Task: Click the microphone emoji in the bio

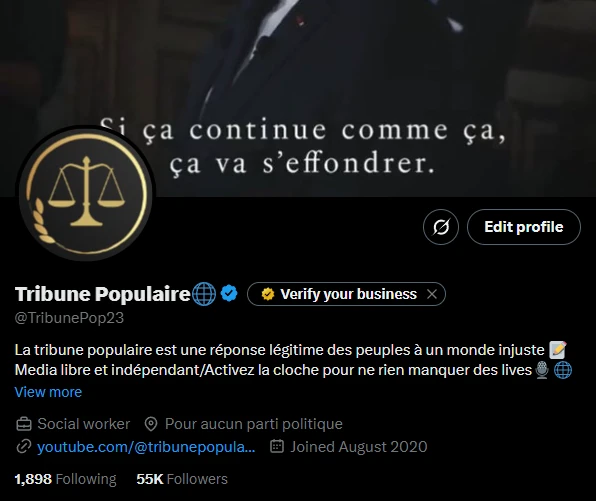Action: [542, 370]
